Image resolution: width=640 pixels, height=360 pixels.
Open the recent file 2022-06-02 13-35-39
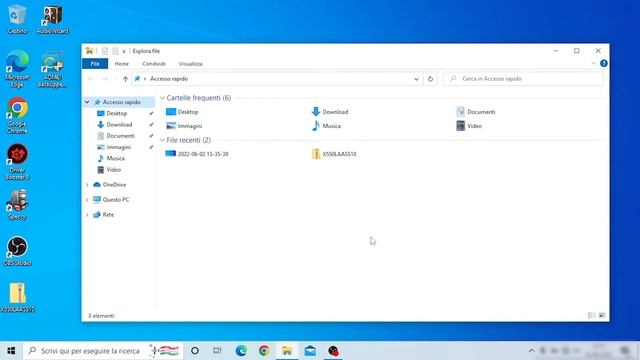click(197, 154)
